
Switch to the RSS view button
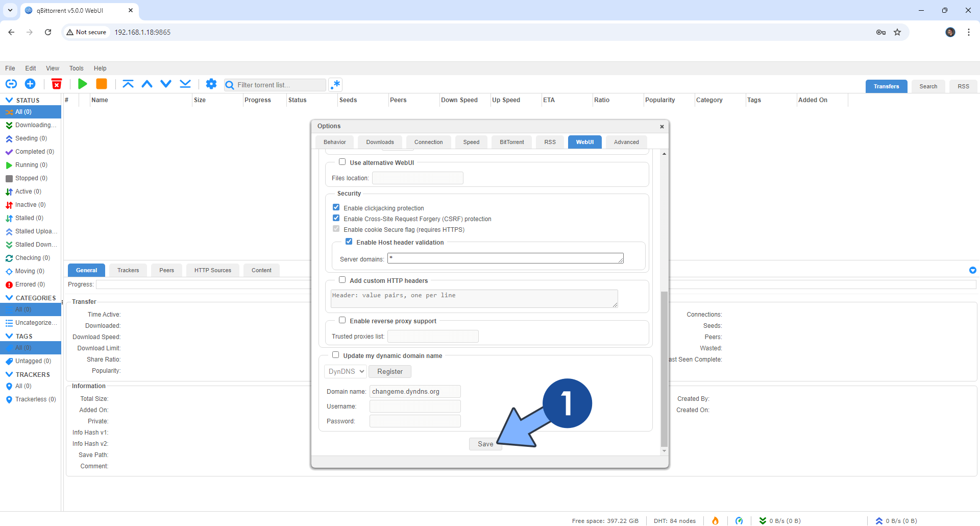(963, 86)
